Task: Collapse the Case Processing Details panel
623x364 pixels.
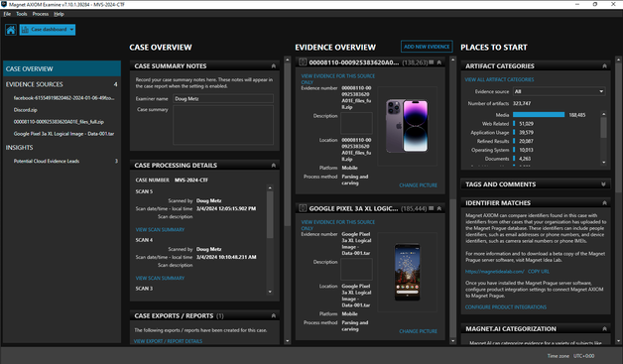Action: [x=274, y=166]
